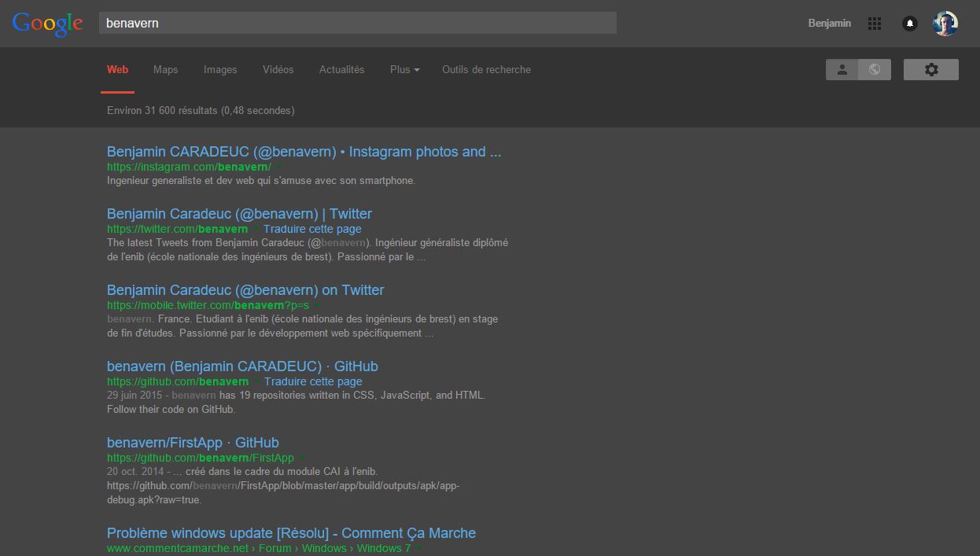Select the Web tab
This screenshot has width=980, height=556.
tap(117, 69)
